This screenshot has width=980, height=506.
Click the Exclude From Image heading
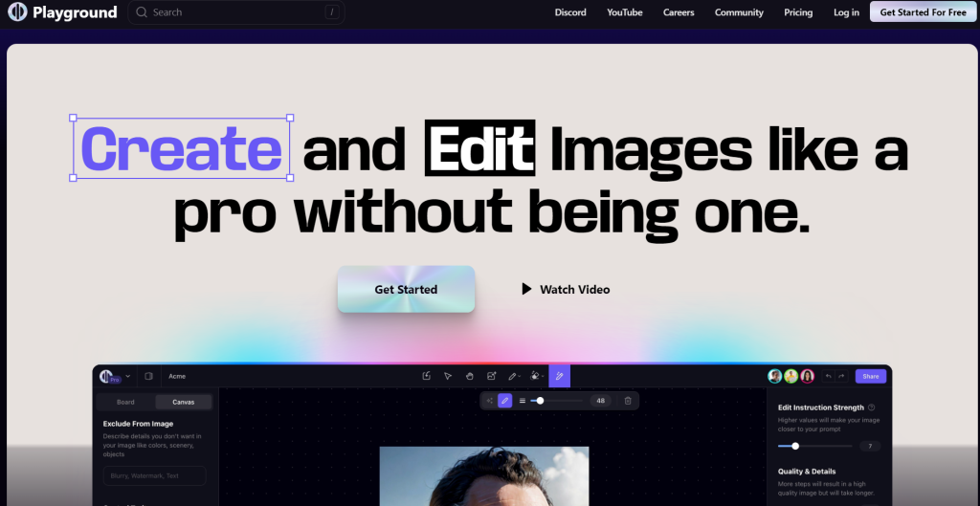[x=138, y=424]
